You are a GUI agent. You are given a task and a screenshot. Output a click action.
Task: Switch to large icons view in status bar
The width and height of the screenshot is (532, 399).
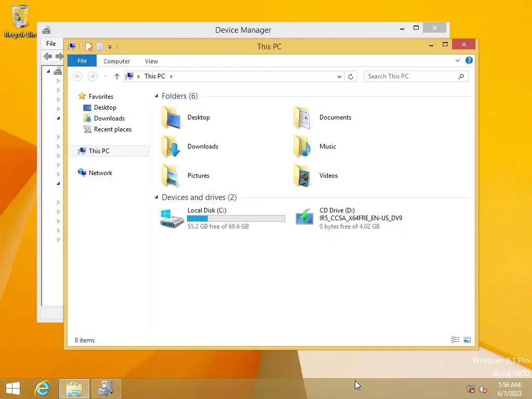click(x=467, y=340)
